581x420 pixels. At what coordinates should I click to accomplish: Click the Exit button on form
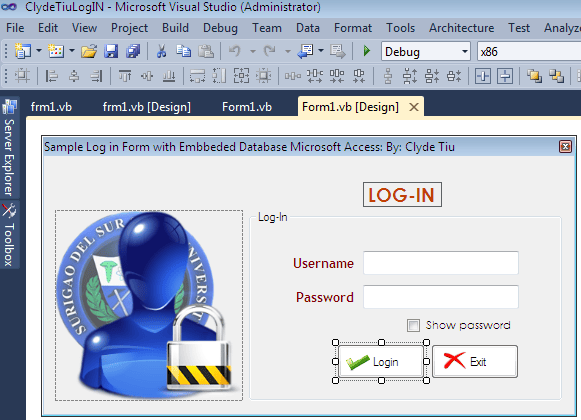click(x=475, y=362)
